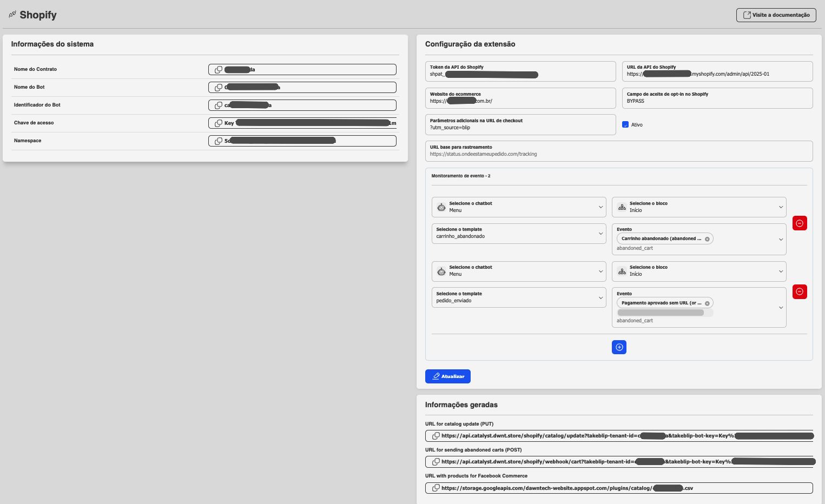Edit Parâmetros adicionais na URL de checkout
825x504 pixels.
520,124
